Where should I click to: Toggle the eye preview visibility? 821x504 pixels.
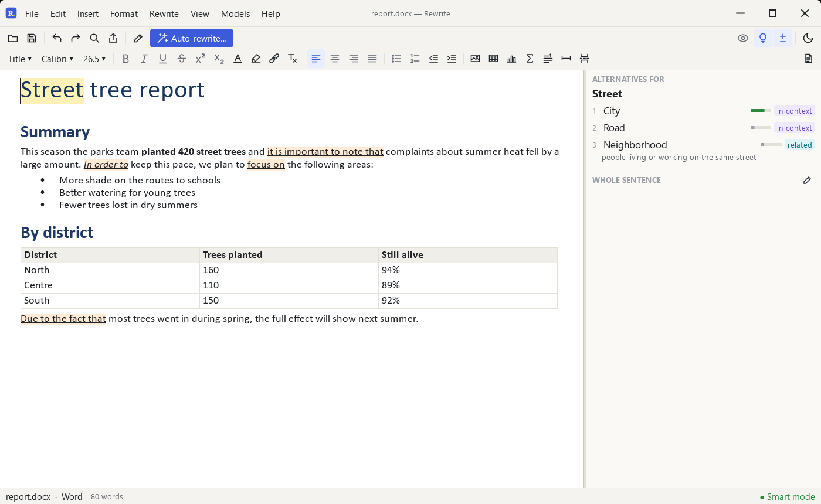click(x=743, y=39)
